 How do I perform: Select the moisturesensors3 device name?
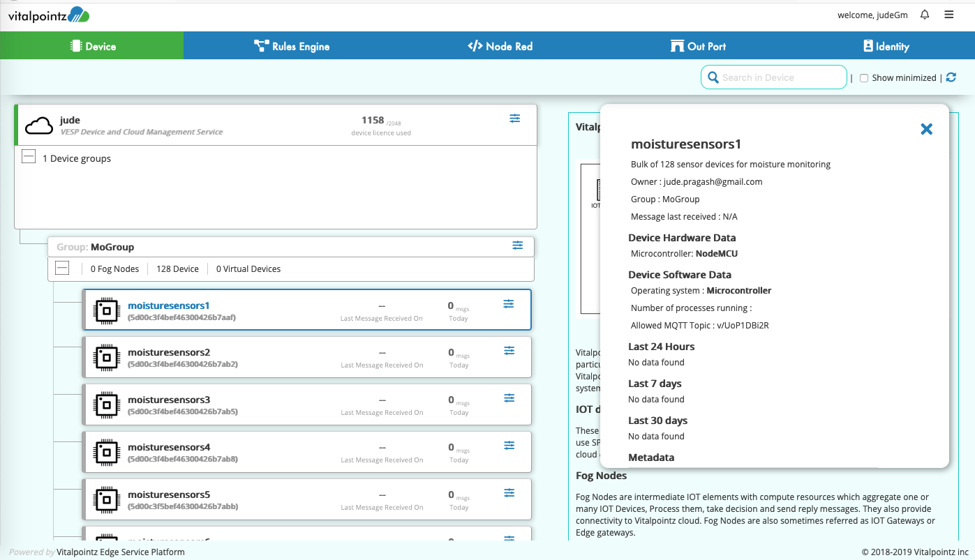point(169,400)
